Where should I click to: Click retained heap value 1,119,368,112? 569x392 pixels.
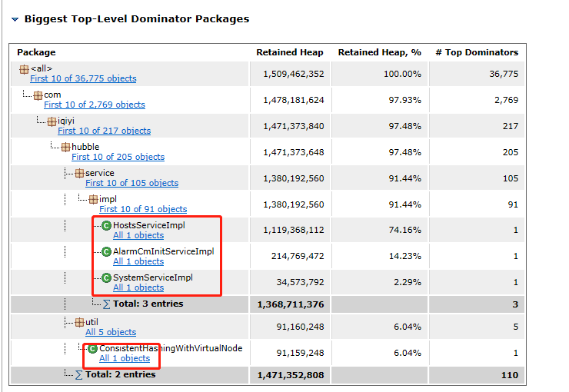293,230
